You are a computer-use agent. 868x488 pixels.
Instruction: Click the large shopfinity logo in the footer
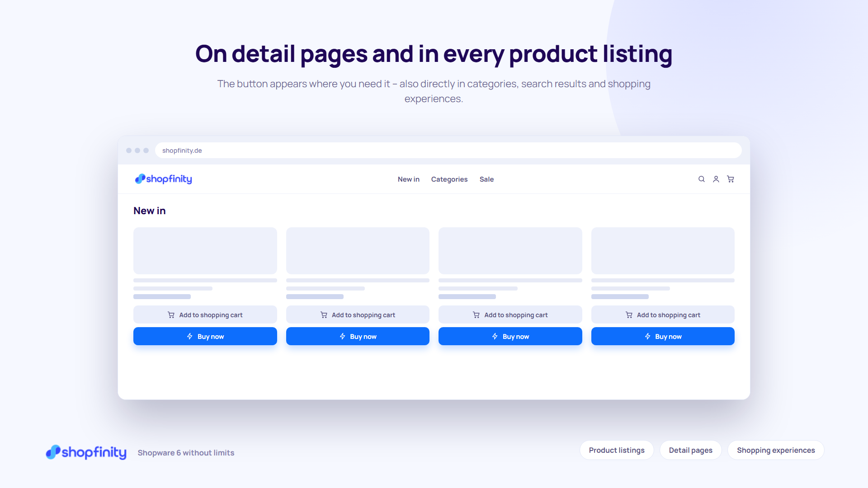pyautogui.click(x=86, y=452)
